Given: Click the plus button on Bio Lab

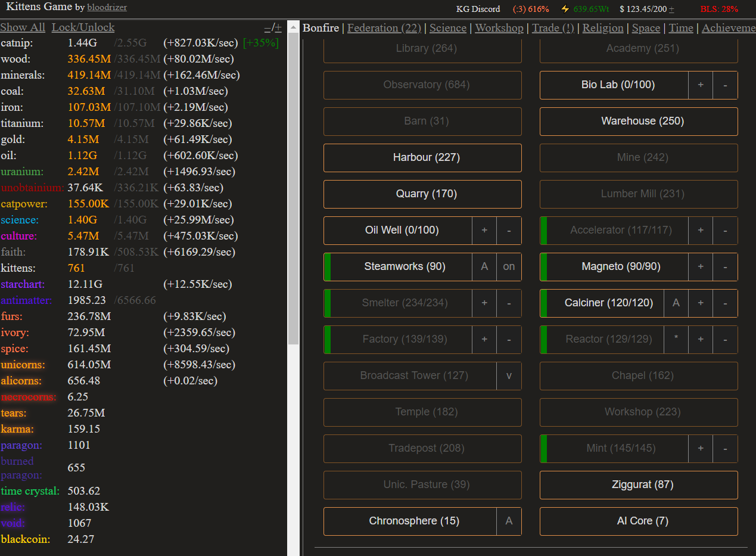Looking at the screenshot, I should pyautogui.click(x=701, y=85).
